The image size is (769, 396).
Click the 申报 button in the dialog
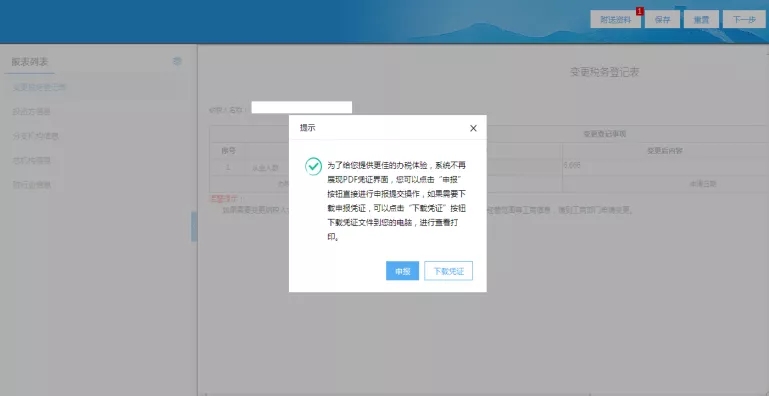[402, 271]
